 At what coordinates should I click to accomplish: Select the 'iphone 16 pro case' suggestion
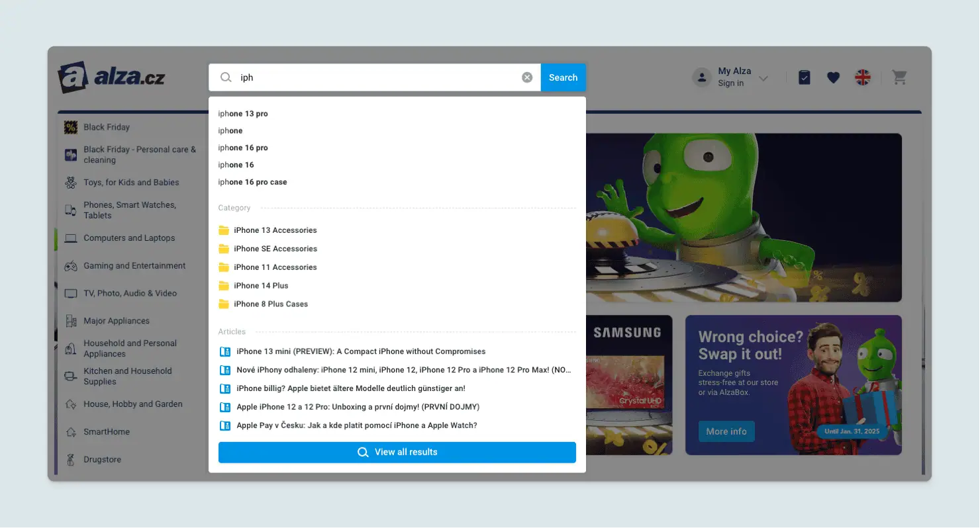(x=252, y=183)
